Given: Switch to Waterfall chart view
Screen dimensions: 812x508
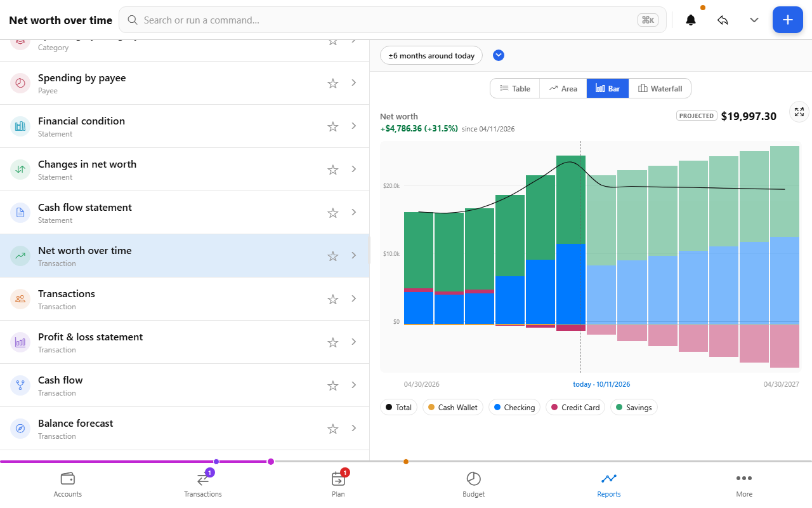Looking at the screenshot, I should click(x=660, y=88).
